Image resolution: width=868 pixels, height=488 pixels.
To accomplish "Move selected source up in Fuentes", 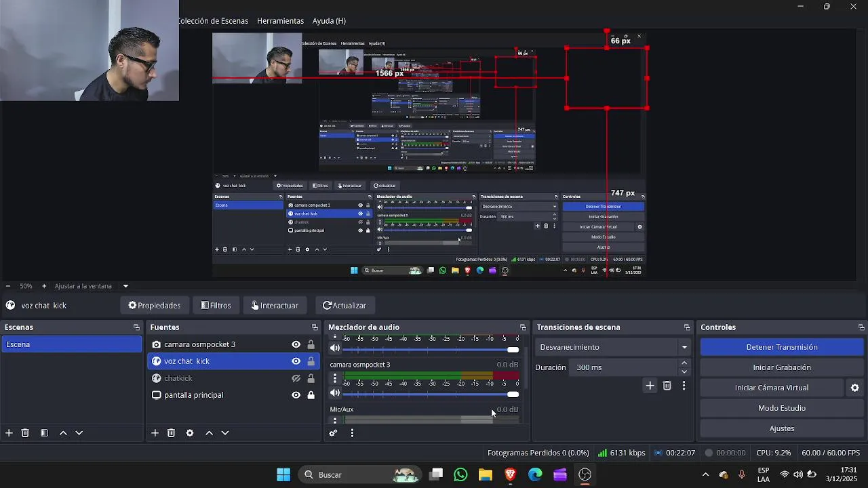I will pos(209,432).
